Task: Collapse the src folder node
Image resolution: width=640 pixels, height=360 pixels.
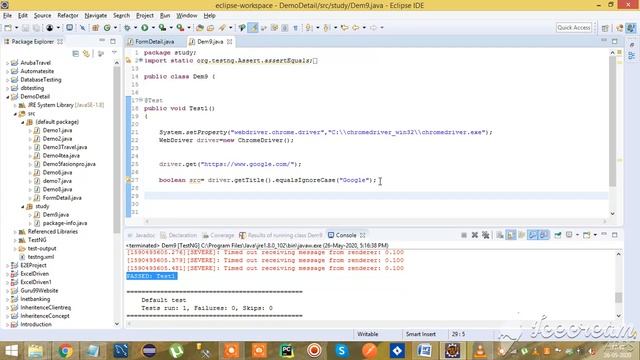Action: coord(15,114)
